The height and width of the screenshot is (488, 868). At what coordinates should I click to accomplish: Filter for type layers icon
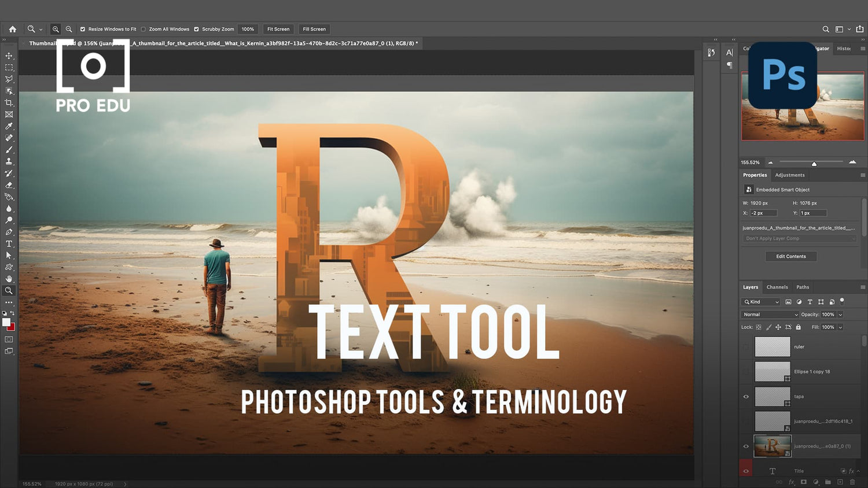pos(810,302)
